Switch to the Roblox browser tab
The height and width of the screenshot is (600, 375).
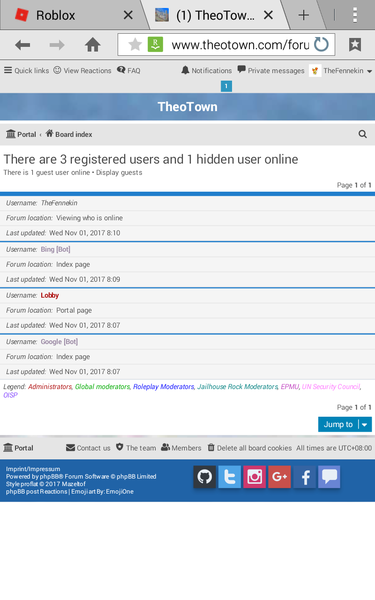pyautogui.click(x=73, y=15)
